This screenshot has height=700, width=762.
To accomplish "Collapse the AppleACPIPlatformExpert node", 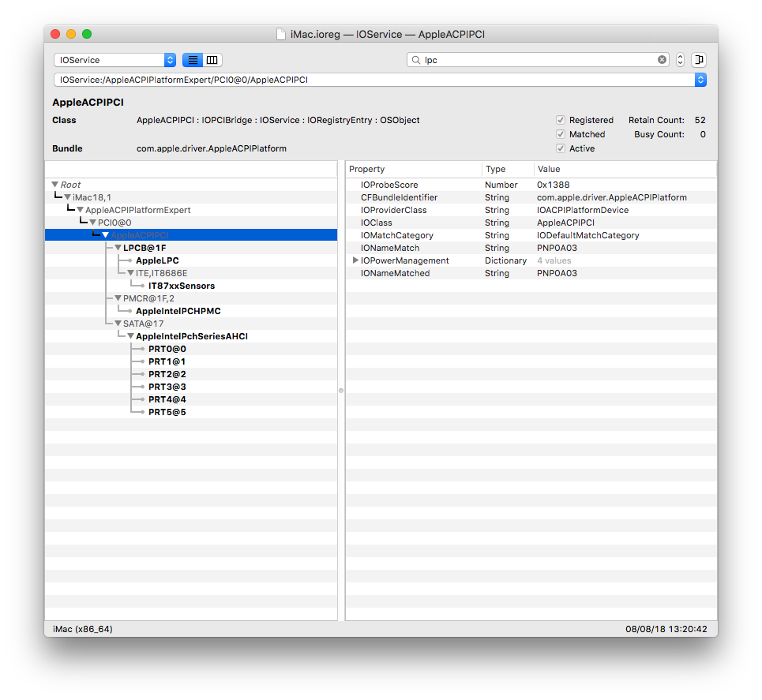I will point(81,210).
